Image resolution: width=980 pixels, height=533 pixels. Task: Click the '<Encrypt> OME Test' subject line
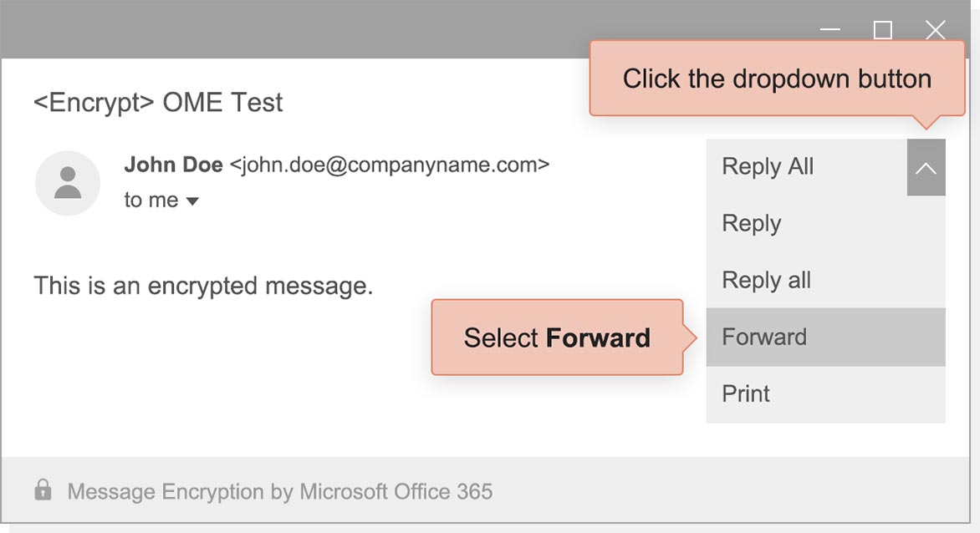click(158, 103)
